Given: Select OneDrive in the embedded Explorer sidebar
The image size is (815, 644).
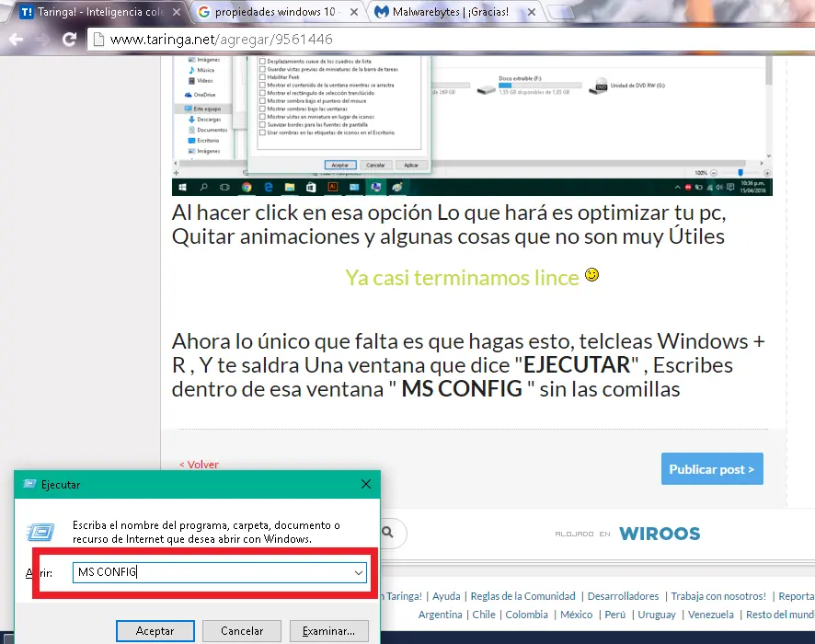Looking at the screenshot, I should point(201,95).
